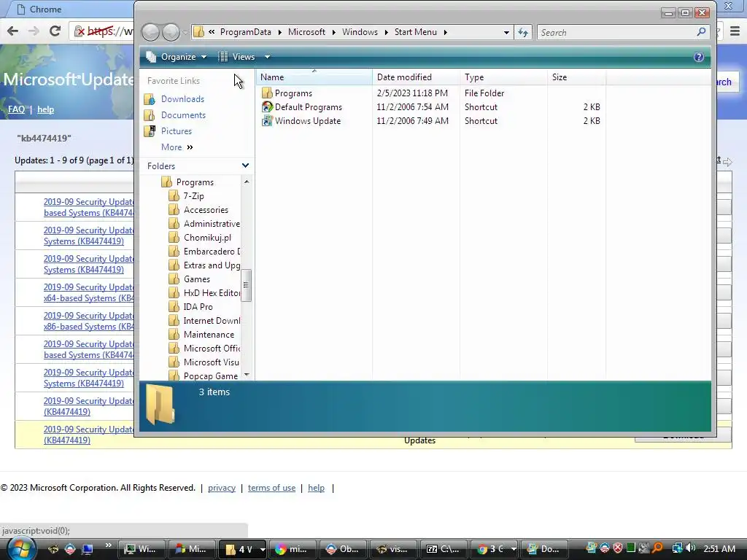This screenshot has width=747, height=560.
Task: Click the magnifier icon in Explorer search
Action: 701,32
